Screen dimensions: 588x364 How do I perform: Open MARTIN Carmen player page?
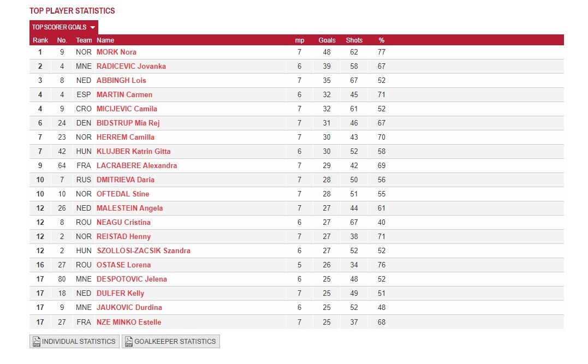pos(124,95)
